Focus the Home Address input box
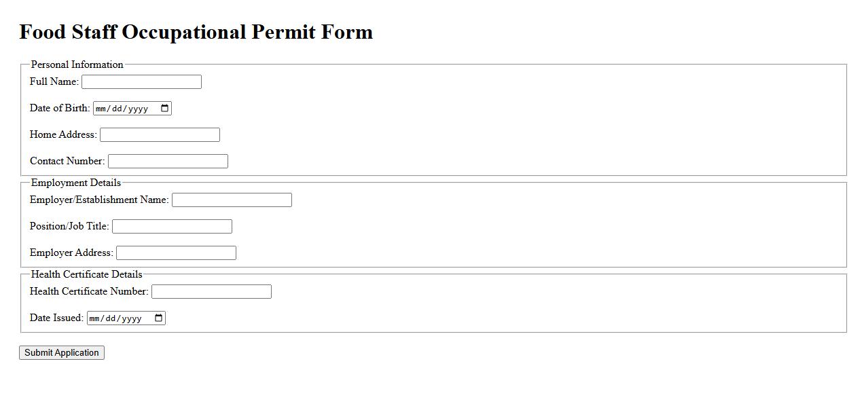This screenshot has height=408, width=868. [x=160, y=135]
